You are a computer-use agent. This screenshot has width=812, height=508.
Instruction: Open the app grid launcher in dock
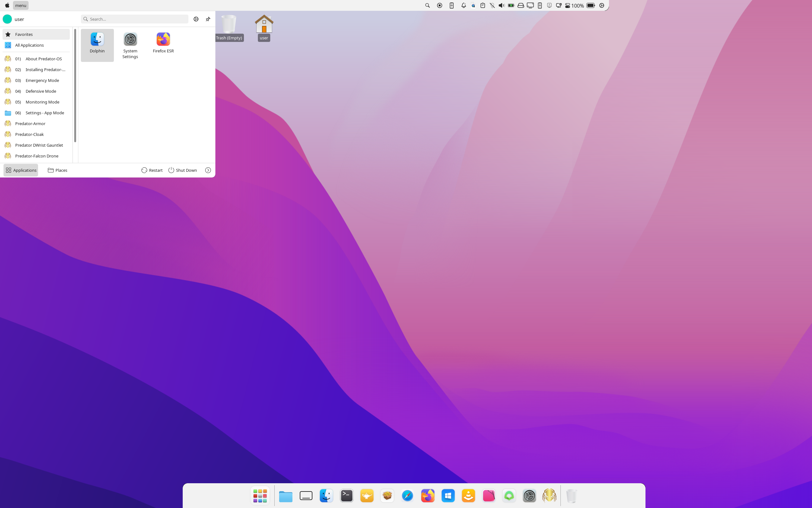pos(260,496)
